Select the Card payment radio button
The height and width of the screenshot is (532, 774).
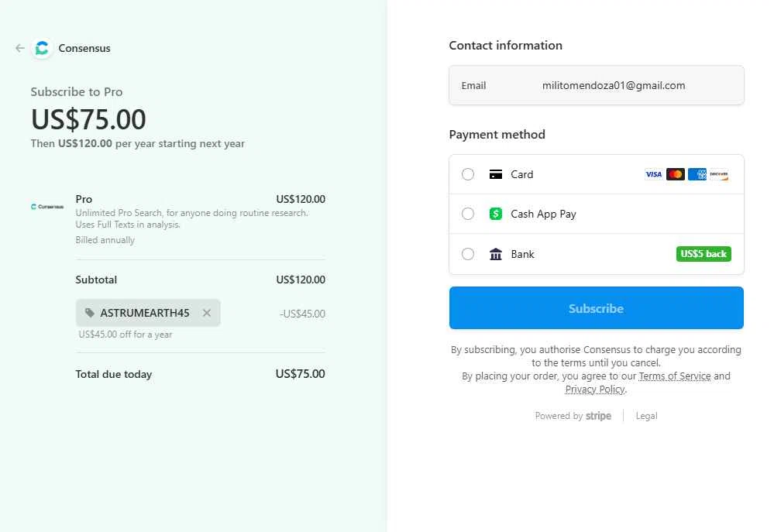(468, 174)
